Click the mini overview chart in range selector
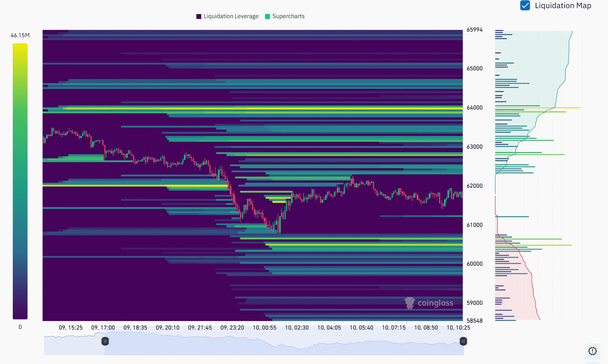The width and height of the screenshot is (608, 364). [254, 343]
